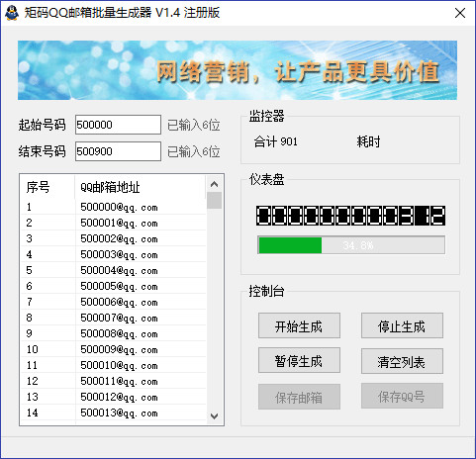Clear the list with 清空列表
Viewport: 476px width, 459px height.
(x=402, y=361)
